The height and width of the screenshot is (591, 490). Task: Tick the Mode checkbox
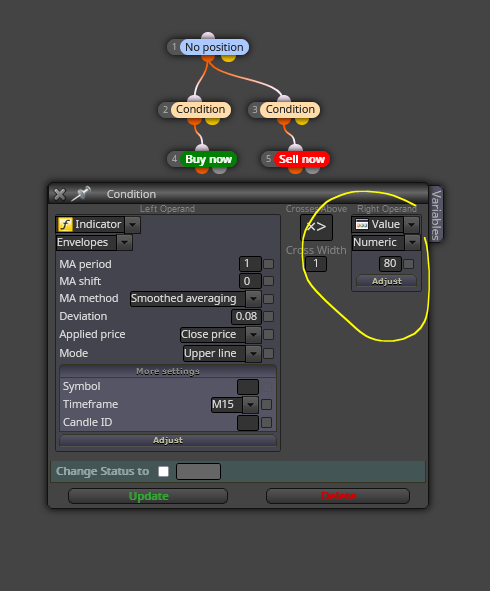coord(268,354)
